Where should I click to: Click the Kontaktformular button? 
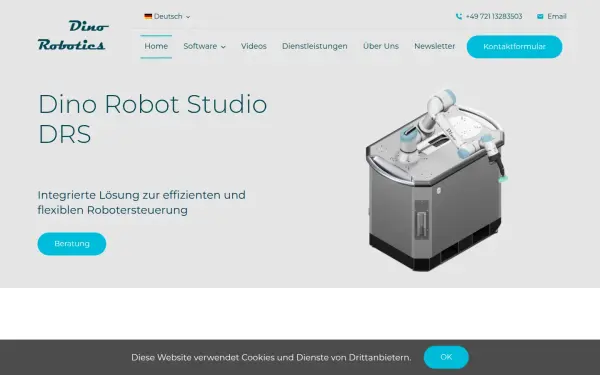514,47
